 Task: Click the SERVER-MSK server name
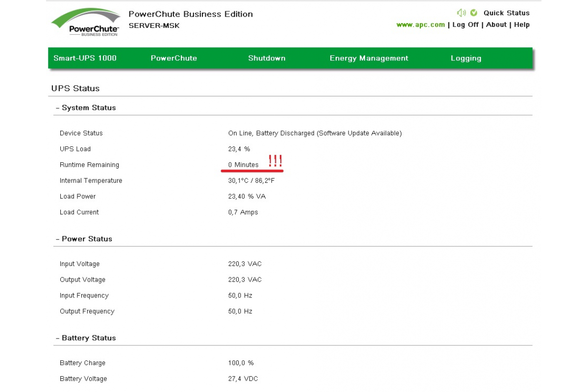click(x=154, y=25)
